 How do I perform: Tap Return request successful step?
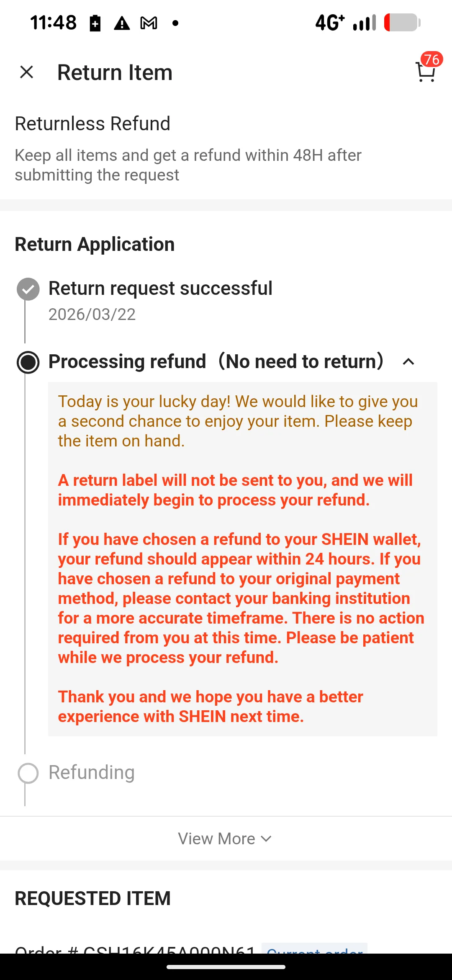[x=160, y=289]
